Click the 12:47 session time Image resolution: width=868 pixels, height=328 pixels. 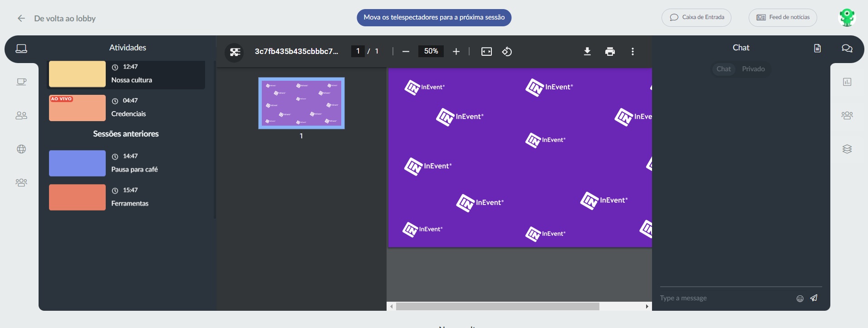click(x=130, y=67)
